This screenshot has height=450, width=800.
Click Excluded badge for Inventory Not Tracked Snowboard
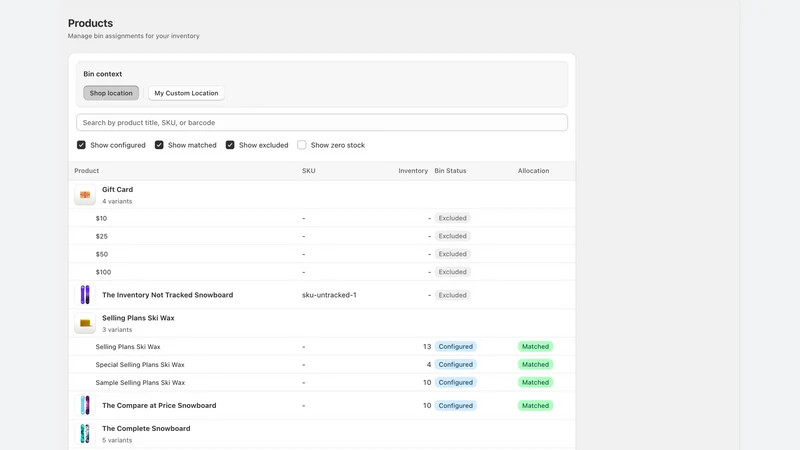453,295
